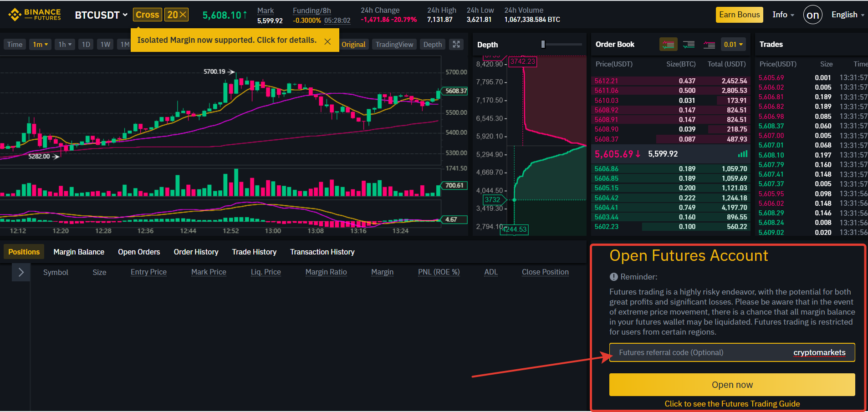Click the Close Position column header
Image resolution: width=868 pixels, height=412 pixels.
(x=545, y=272)
